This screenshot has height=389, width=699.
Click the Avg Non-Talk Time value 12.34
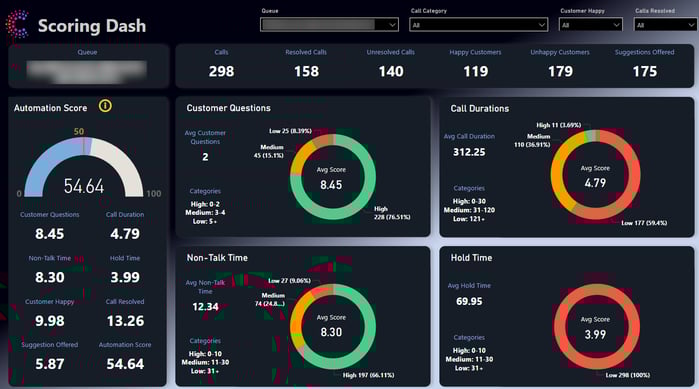(x=205, y=307)
